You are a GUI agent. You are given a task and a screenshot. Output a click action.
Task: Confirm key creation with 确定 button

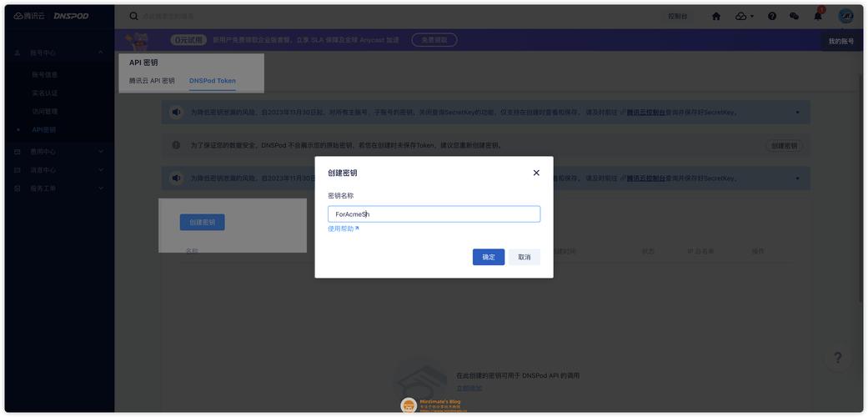[x=489, y=257]
